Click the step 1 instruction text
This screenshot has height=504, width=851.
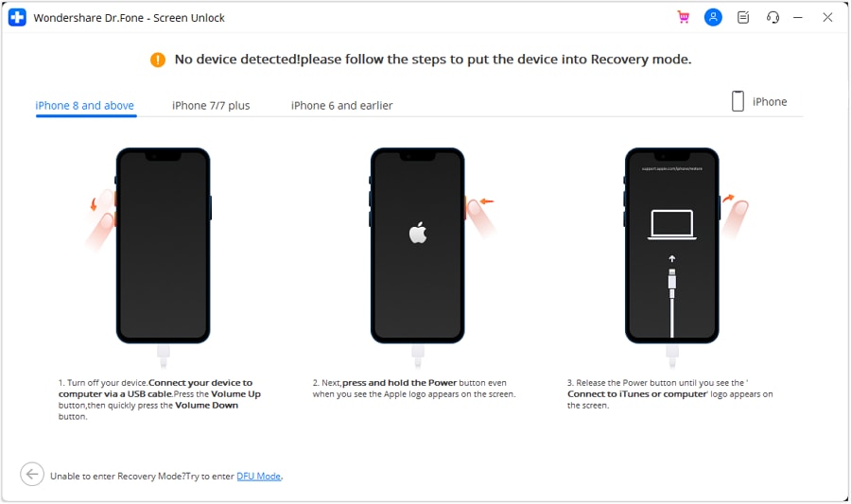[x=160, y=399]
